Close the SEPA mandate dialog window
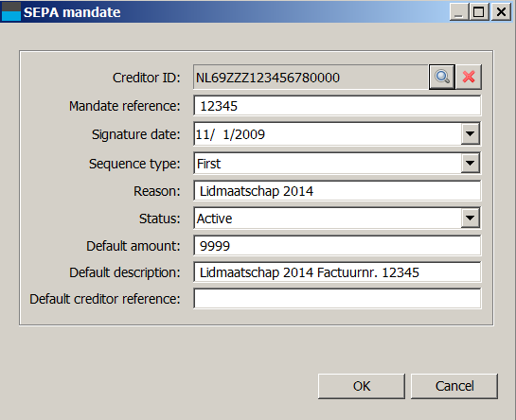516x420 pixels. click(501, 12)
